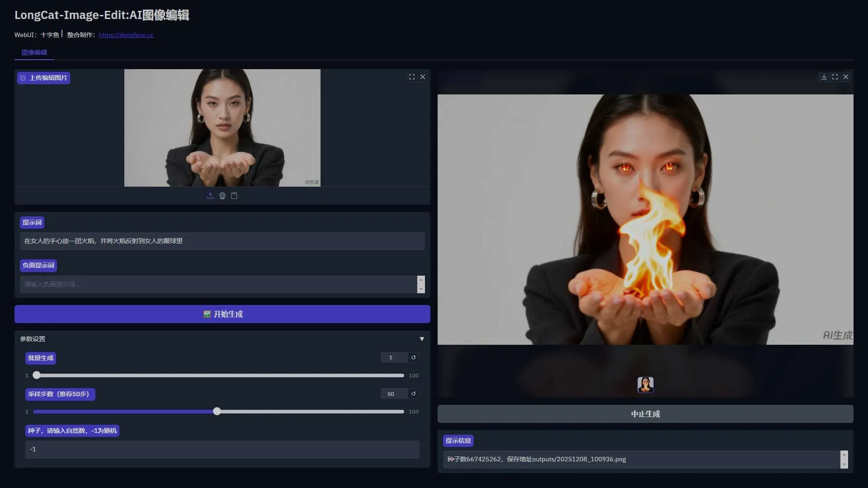Image resolution: width=868 pixels, height=488 pixels.
Task: Collapse the 参数设置 accordion
Action: click(421, 339)
